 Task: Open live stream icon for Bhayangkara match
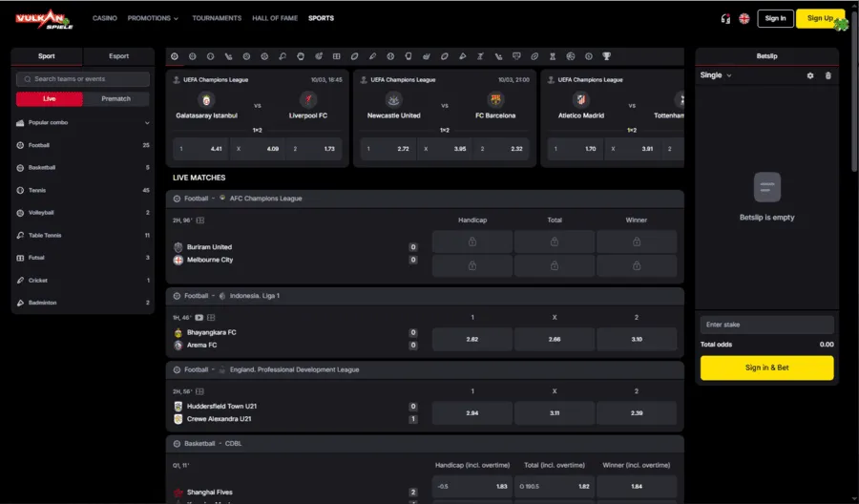click(199, 318)
